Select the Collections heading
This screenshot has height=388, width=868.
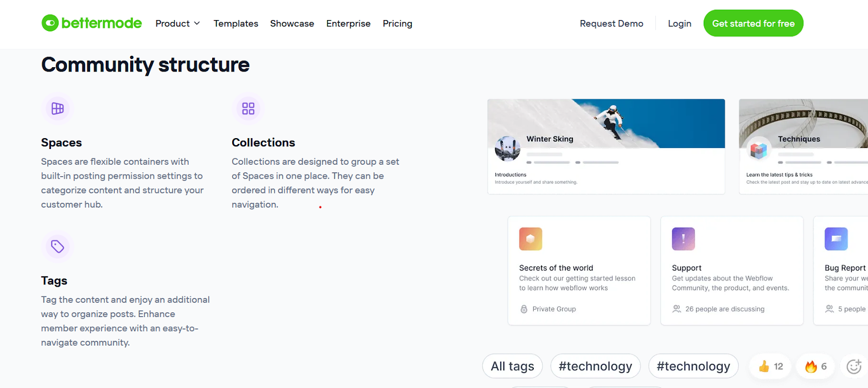point(263,143)
